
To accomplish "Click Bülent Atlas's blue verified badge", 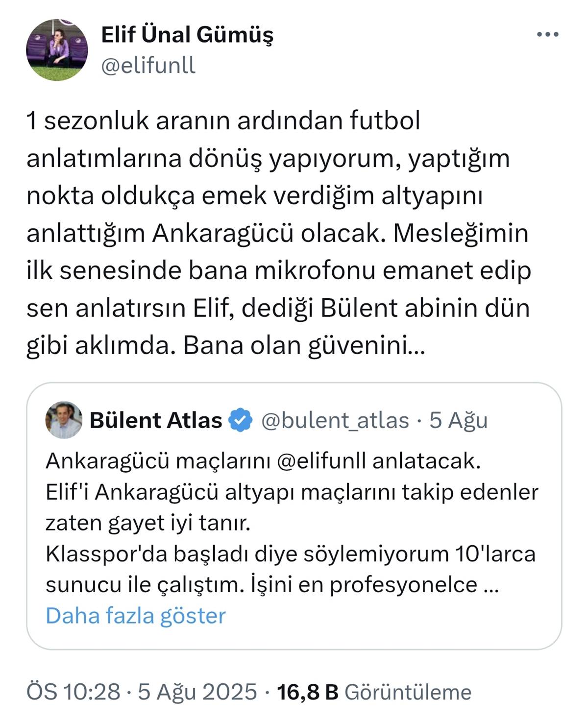I will [x=239, y=420].
